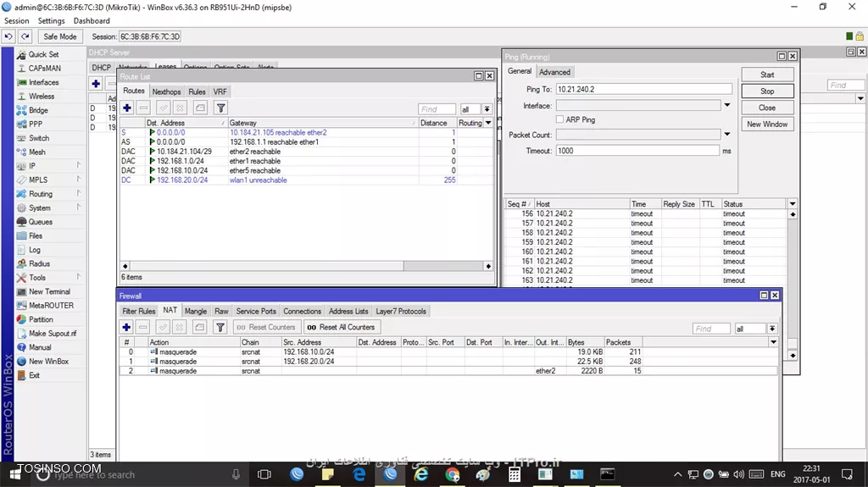
Task: Expand the System submenu
Action: (50, 208)
